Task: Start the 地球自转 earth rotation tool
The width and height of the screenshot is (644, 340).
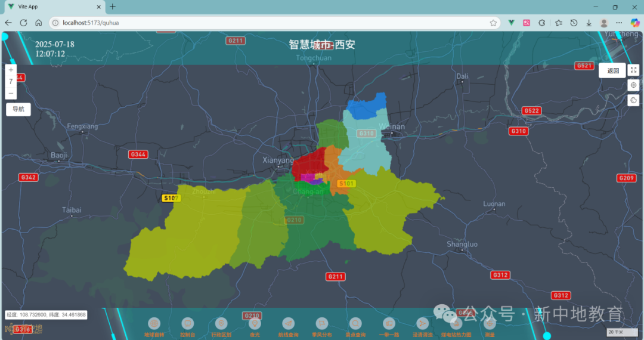Action: click(154, 327)
